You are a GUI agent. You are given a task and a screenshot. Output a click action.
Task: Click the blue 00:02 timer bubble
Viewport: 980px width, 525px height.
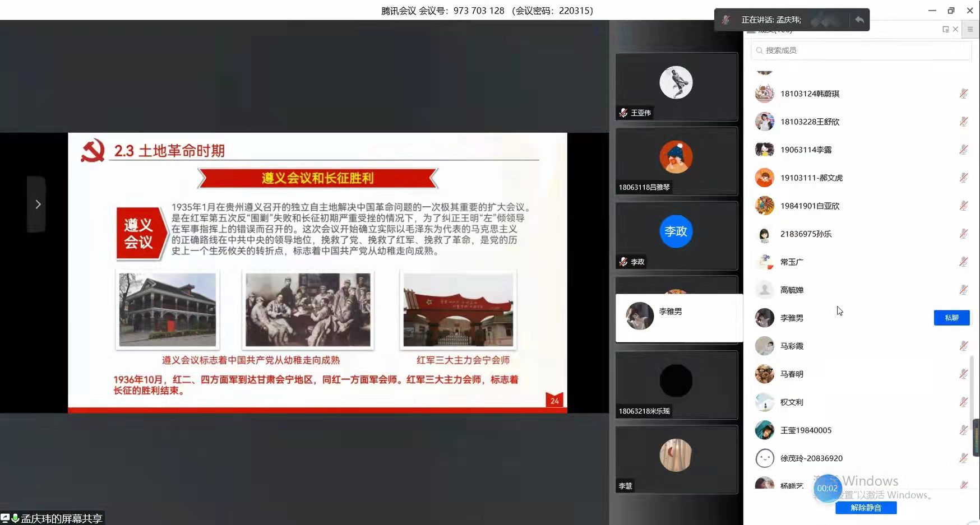pos(827,488)
